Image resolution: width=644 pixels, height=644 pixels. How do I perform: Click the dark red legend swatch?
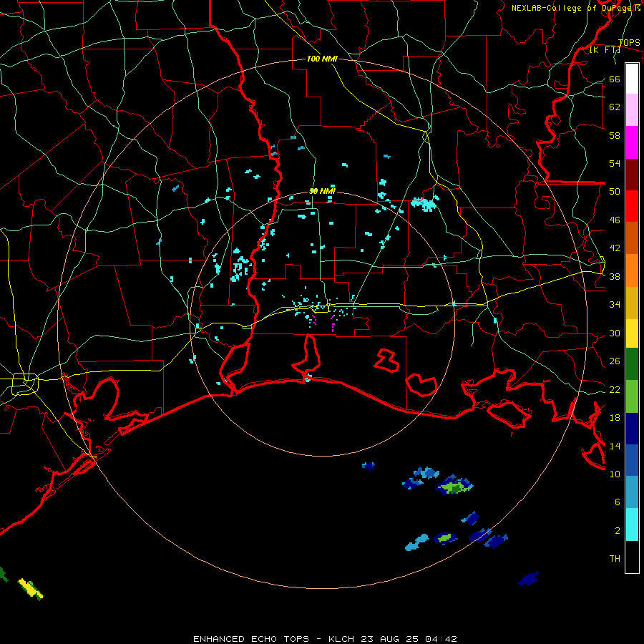632,175
